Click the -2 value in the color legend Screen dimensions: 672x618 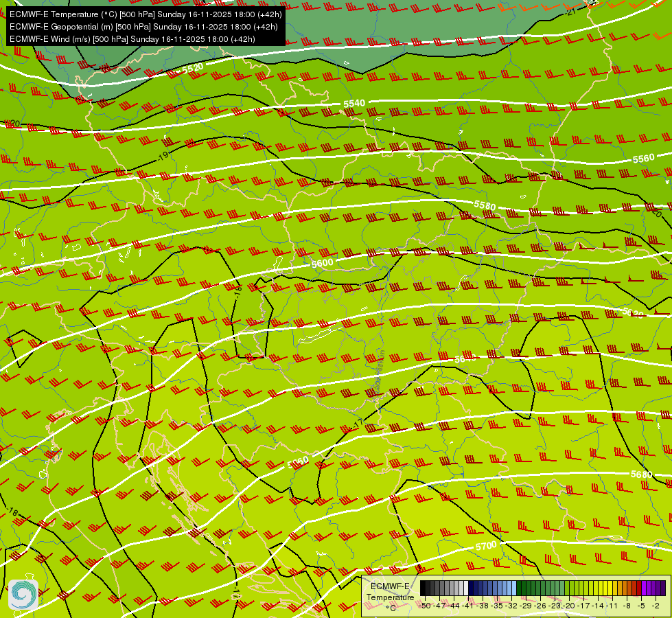tap(656, 606)
